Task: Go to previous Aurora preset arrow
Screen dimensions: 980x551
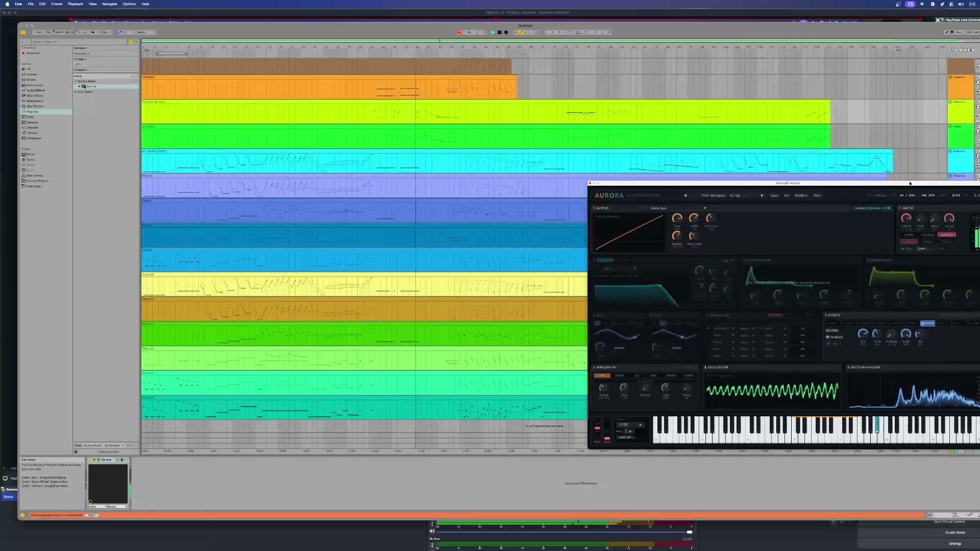Action: click(685, 195)
